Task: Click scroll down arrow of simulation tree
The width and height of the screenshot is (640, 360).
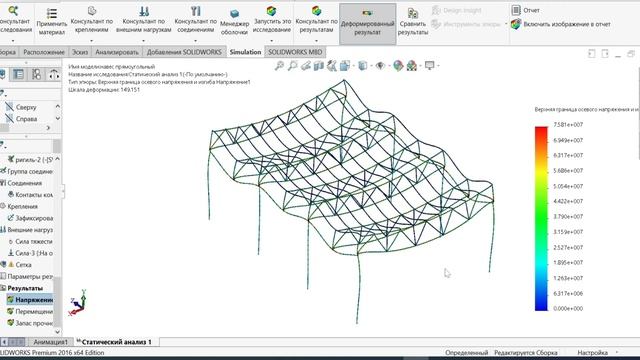Action: click(x=57, y=332)
